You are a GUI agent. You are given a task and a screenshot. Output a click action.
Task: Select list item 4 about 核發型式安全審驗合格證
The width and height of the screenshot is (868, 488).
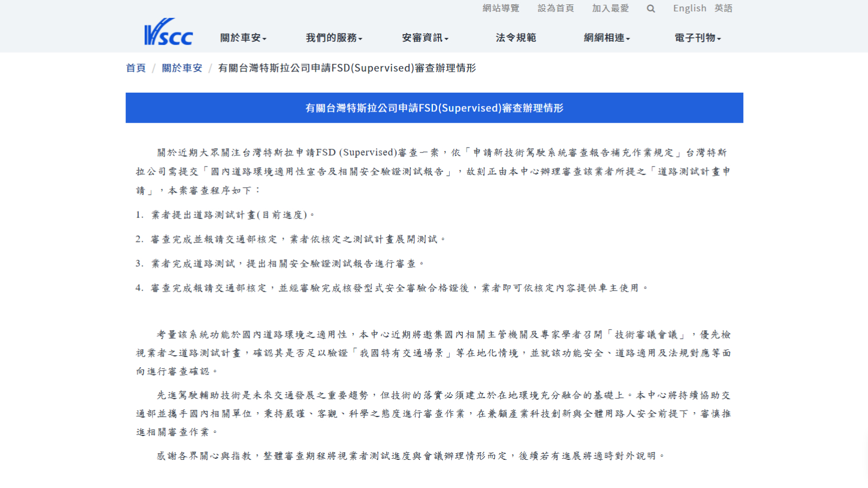click(x=392, y=288)
